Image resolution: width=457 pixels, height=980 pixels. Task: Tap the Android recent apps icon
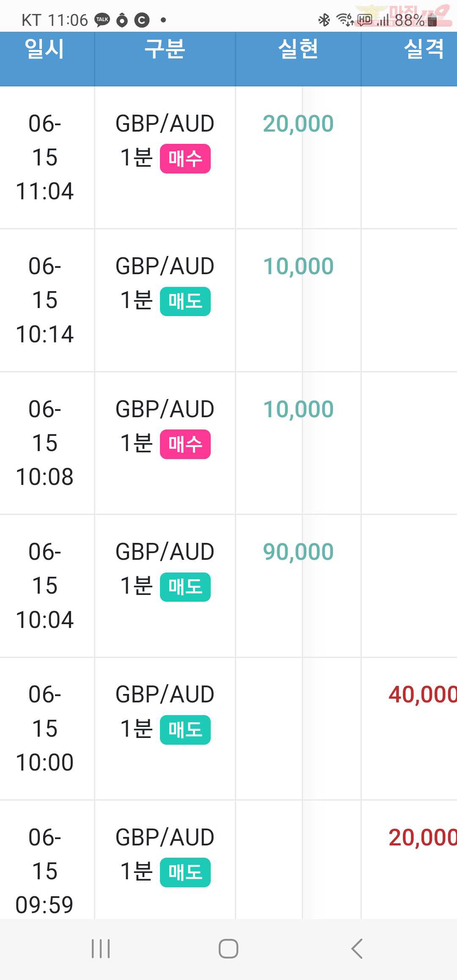tap(101, 949)
